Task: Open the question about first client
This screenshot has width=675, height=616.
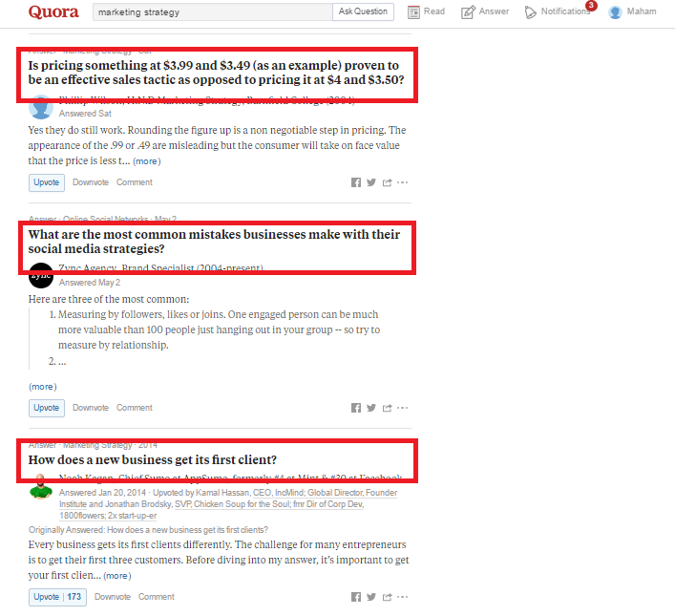Action: [x=153, y=460]
